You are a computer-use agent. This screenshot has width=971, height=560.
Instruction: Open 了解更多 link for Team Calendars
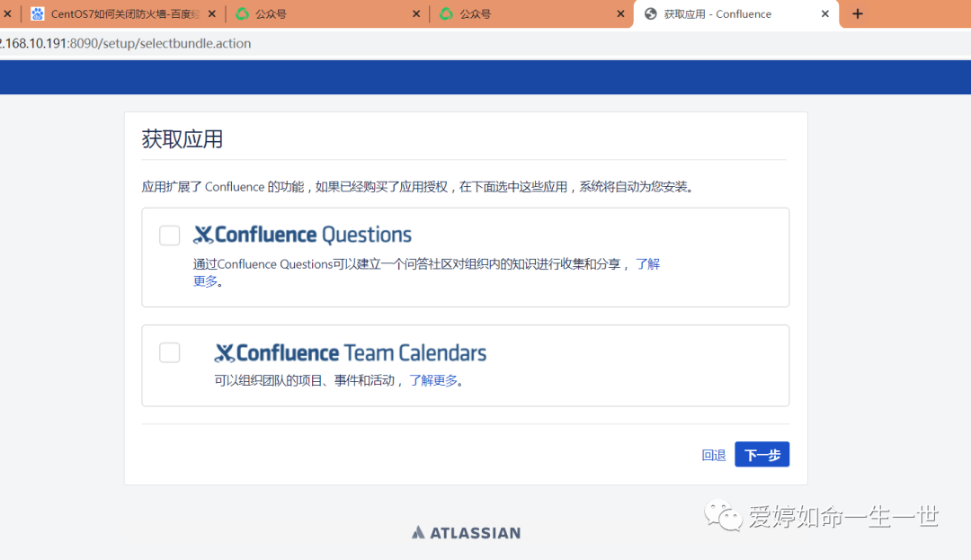click(432, 380)
